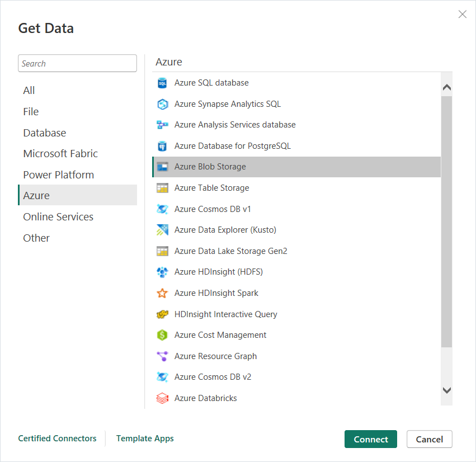Select "Azure Blob Storage" text
This screenshot has height=462, width=476.
pos(210,167)
